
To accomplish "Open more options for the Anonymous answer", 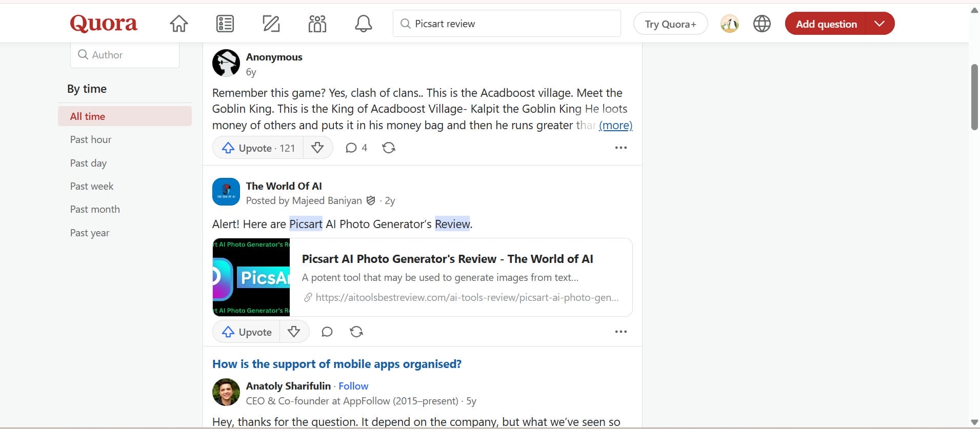I will coord(621,148).
